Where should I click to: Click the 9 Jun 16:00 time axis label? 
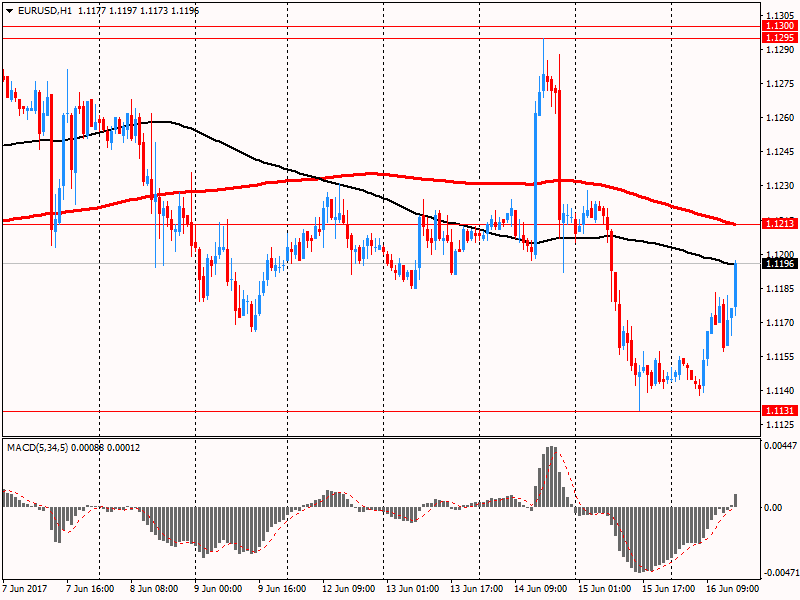point(282,589)
